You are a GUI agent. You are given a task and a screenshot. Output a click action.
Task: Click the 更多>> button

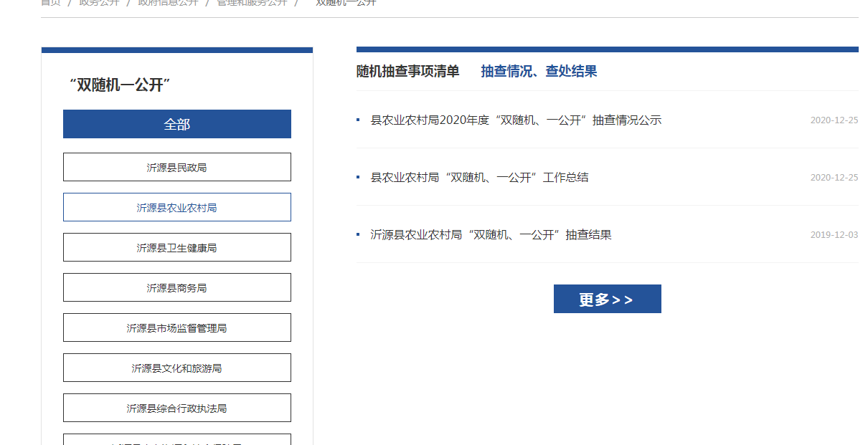point(607,299)
